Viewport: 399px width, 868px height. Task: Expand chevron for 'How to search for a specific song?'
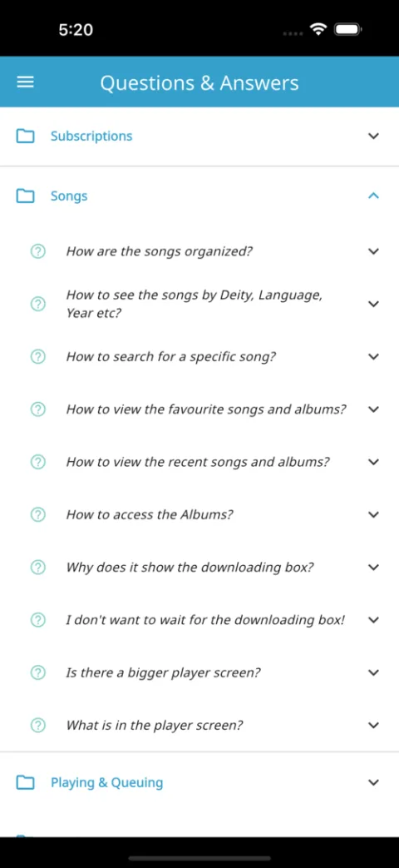tap(374, 357)
